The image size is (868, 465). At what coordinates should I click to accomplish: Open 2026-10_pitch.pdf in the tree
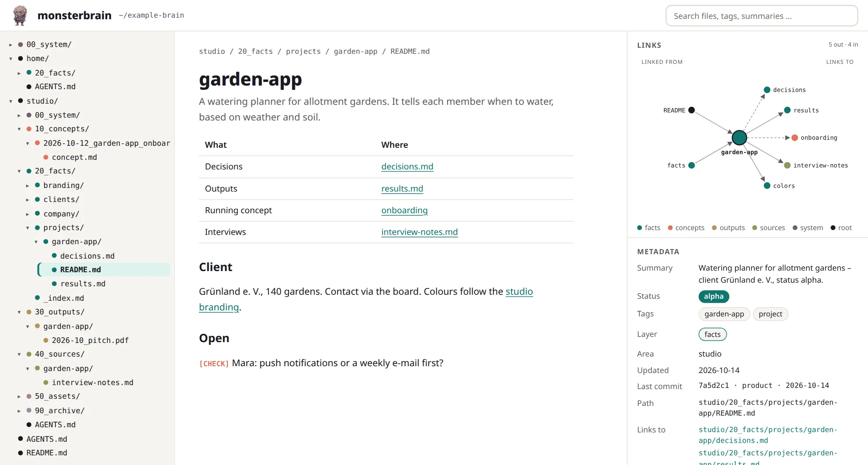(x=90, y=341)
